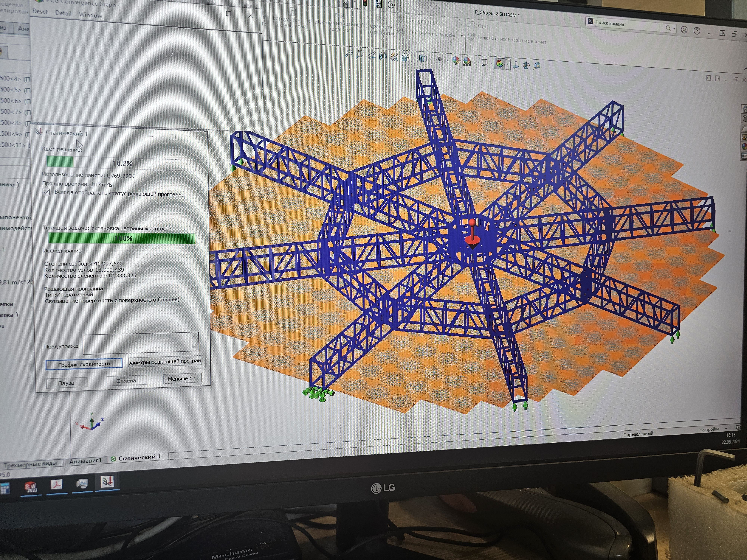The width and height of the screenshot is (747, 560).
Task: Click user account icon in title bar
Action: [684, 30]
